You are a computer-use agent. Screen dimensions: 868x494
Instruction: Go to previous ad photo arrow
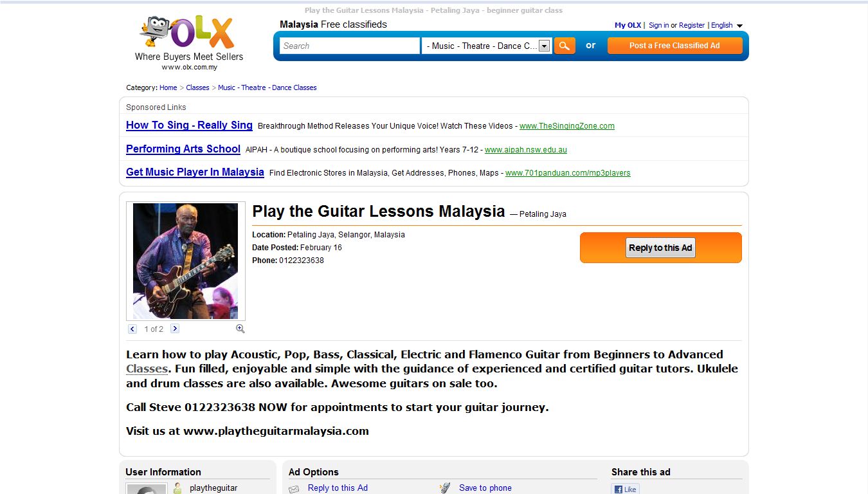pyautogui.click(x=132, y=329)
